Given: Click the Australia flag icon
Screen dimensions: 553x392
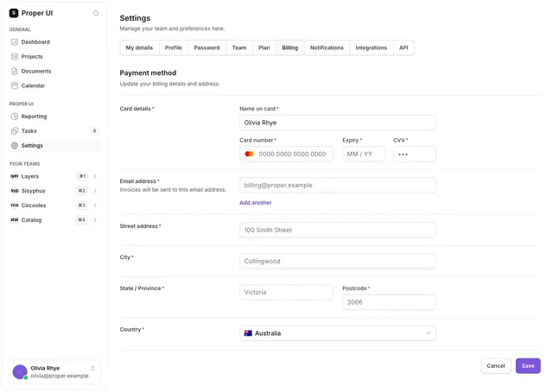Looking at the screenshot, I should [x=248, y=333].
